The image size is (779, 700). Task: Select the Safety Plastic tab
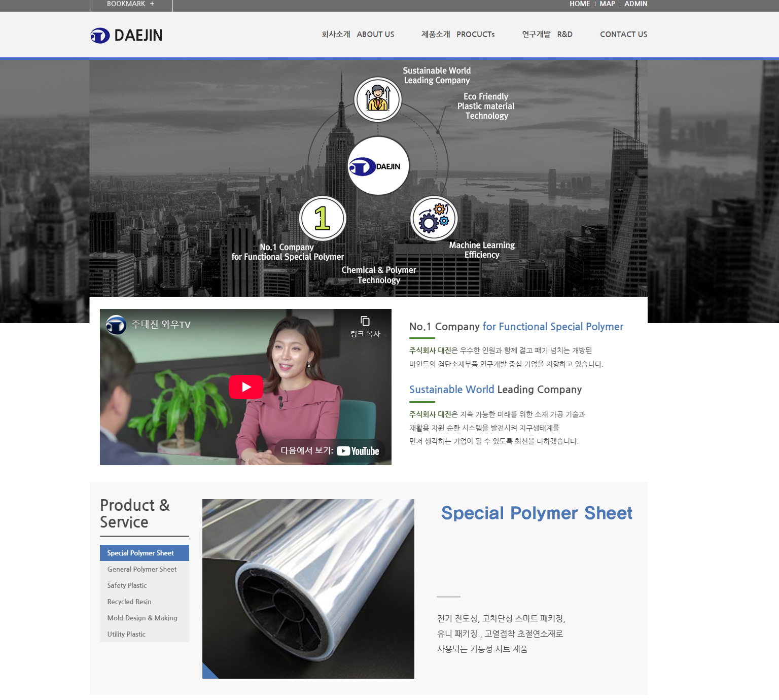pyautogui.click(x=145, y=585)
